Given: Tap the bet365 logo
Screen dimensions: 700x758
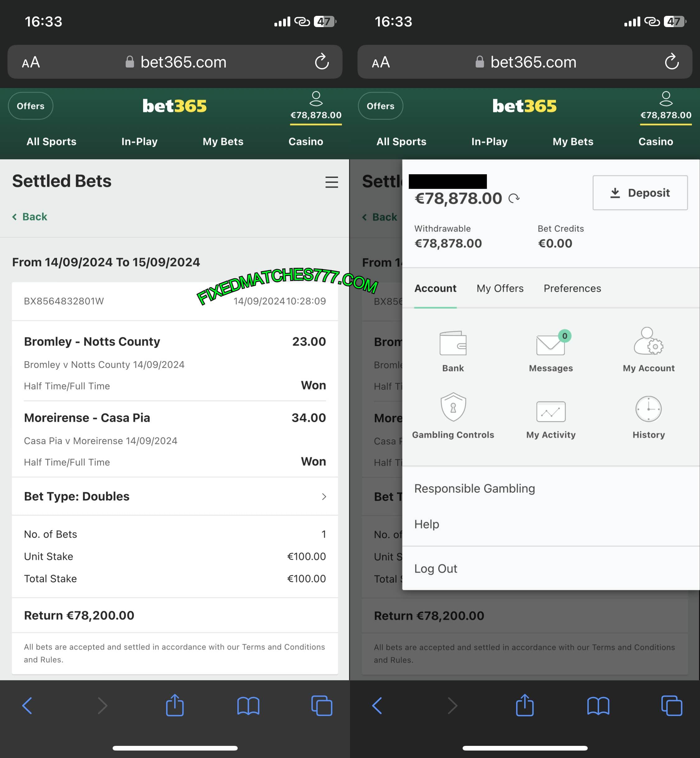Looking at the screenshot, I should (x=175, y=106).
